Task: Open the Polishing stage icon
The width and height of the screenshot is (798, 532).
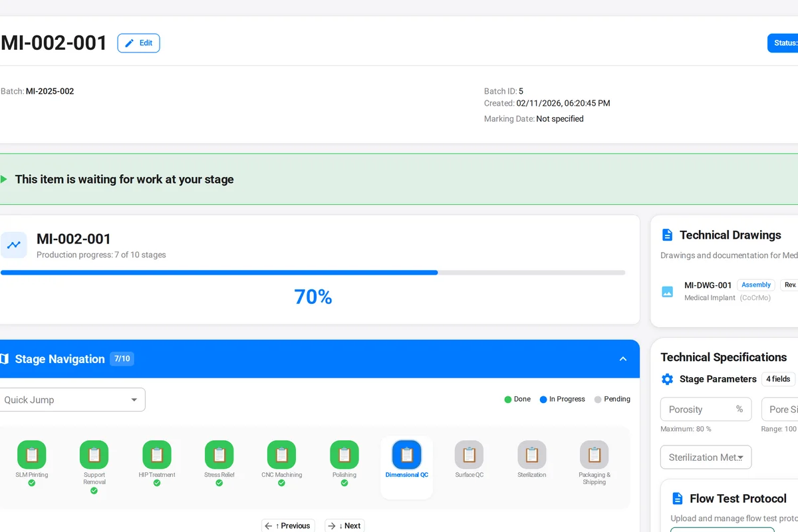Action: coord(344,455)
